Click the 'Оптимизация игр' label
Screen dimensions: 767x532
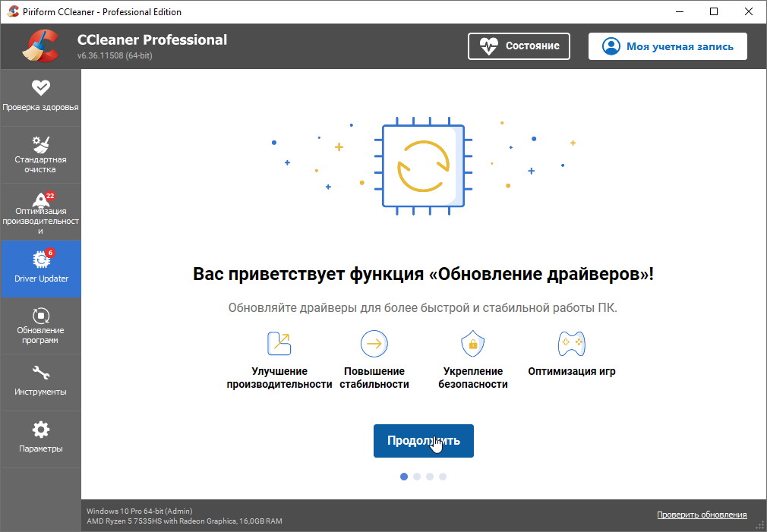(571, 371)
